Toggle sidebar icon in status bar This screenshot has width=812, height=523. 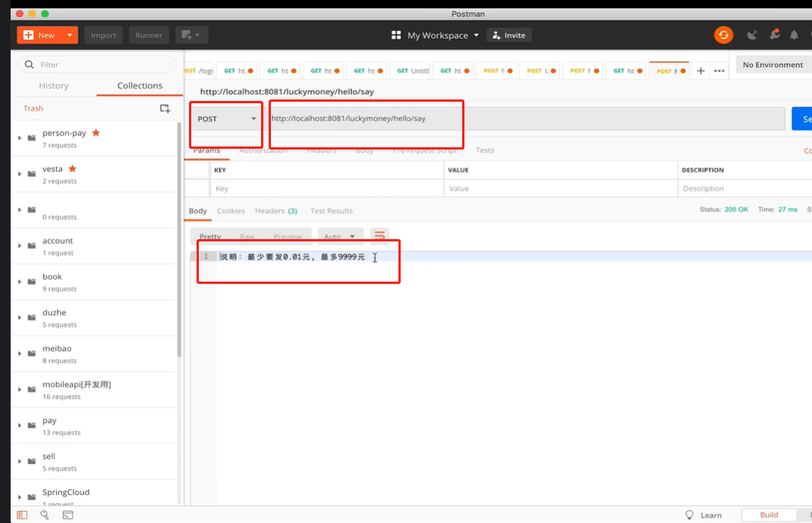(22, 515)
